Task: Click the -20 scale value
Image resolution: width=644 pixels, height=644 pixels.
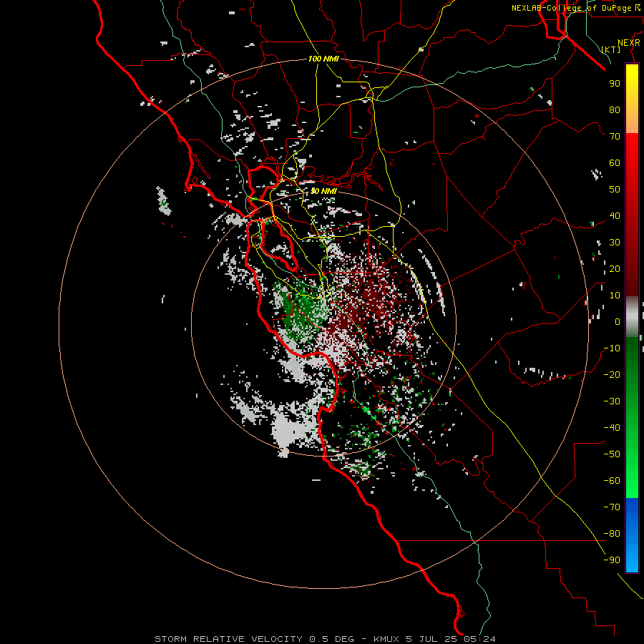Action: tap(612, 374)
